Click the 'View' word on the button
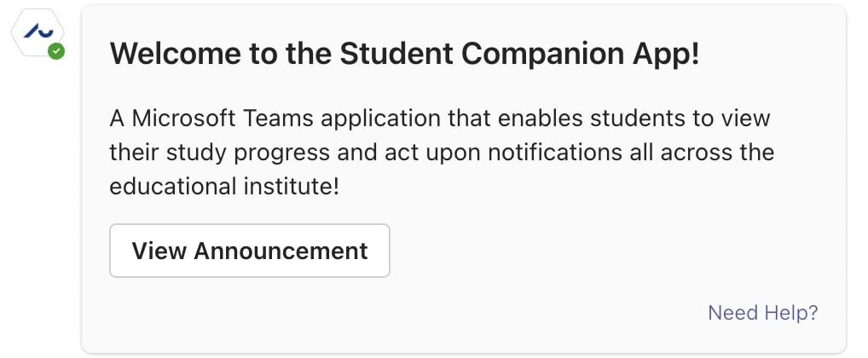868x358 pixels. (x=159, y=251)
